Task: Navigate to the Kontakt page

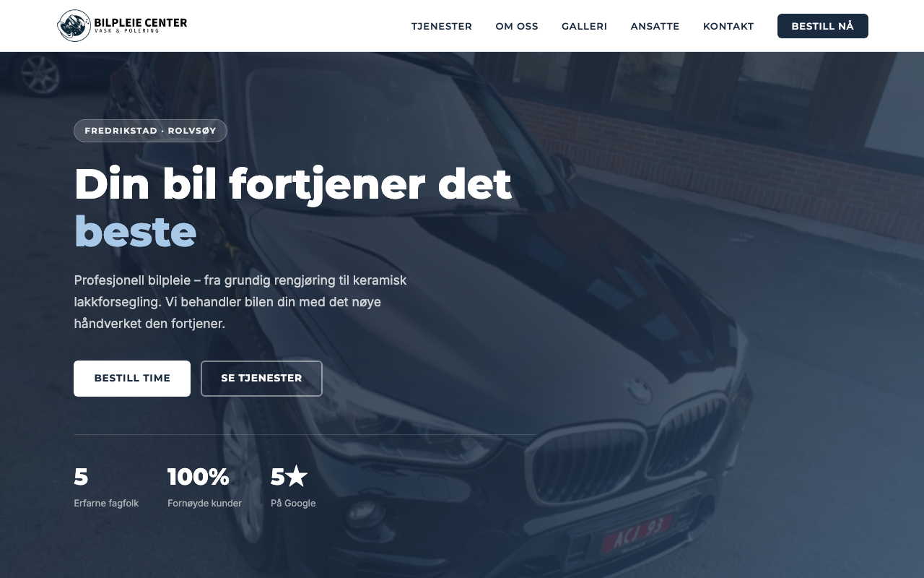Action: coord(728,26)
